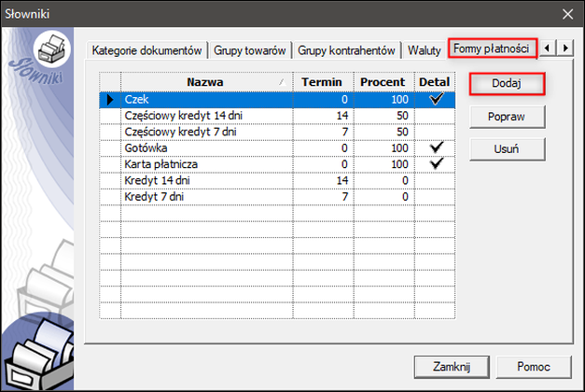Select the Częściowy kredyt 14 dni row
This screenshot has height=392, width=585.
(x=277, y=116)
